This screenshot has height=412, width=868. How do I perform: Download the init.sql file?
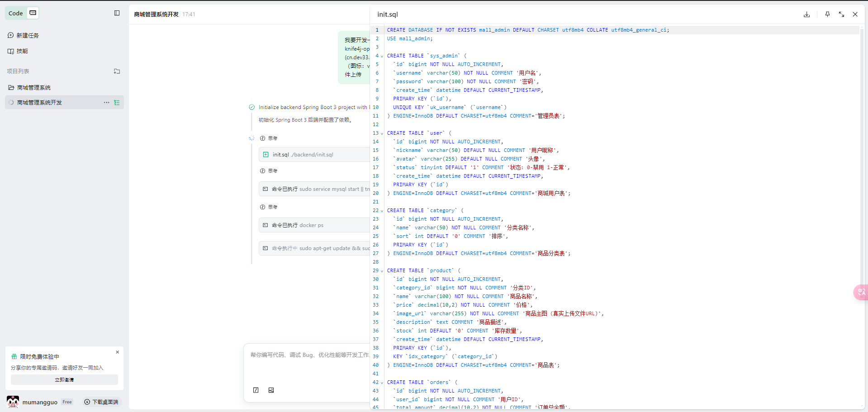click(806, 14)
